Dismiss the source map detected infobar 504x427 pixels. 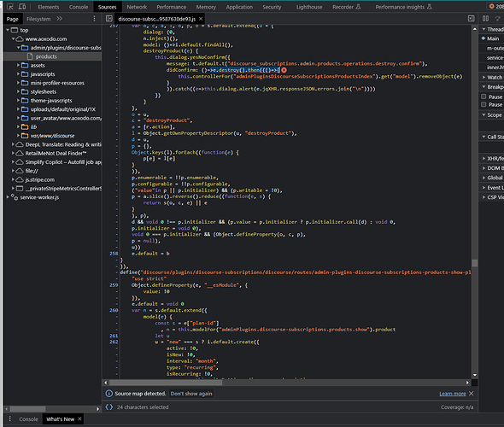(x=472, y=393)
